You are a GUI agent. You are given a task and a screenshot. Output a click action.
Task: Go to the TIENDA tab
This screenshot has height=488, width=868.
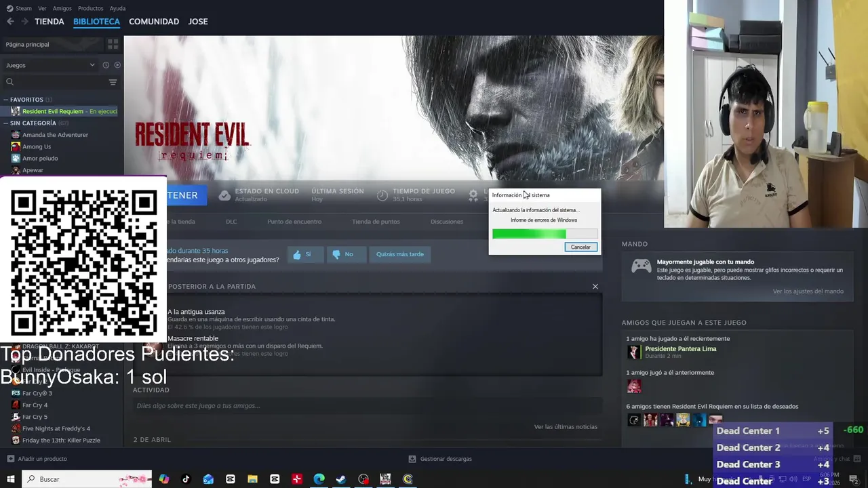pos(50,22)
